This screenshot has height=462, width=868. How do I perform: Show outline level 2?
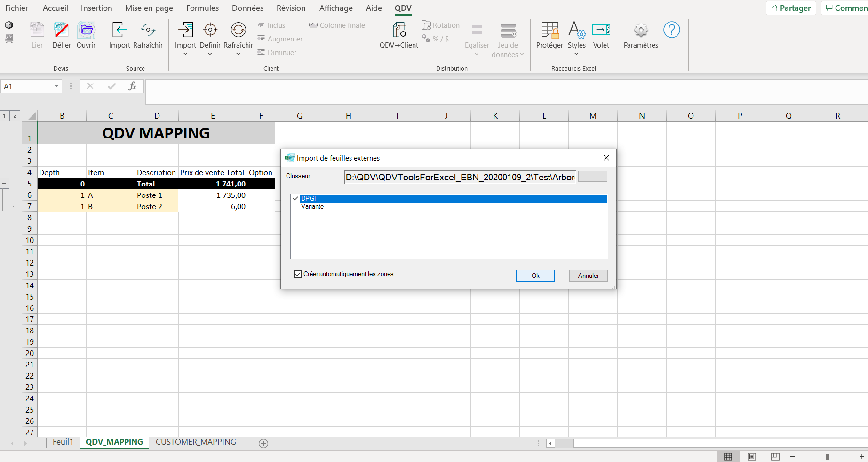(15, 115)
